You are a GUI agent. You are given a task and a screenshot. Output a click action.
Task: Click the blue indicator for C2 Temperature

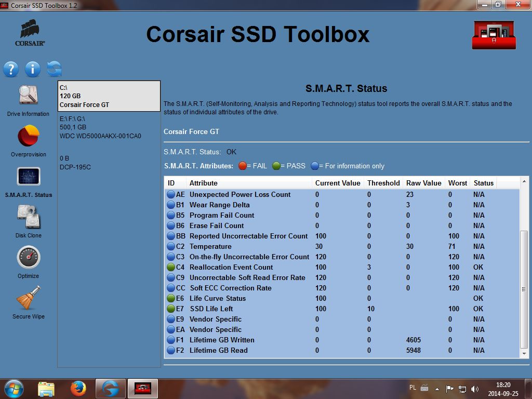tap(170, 246)
